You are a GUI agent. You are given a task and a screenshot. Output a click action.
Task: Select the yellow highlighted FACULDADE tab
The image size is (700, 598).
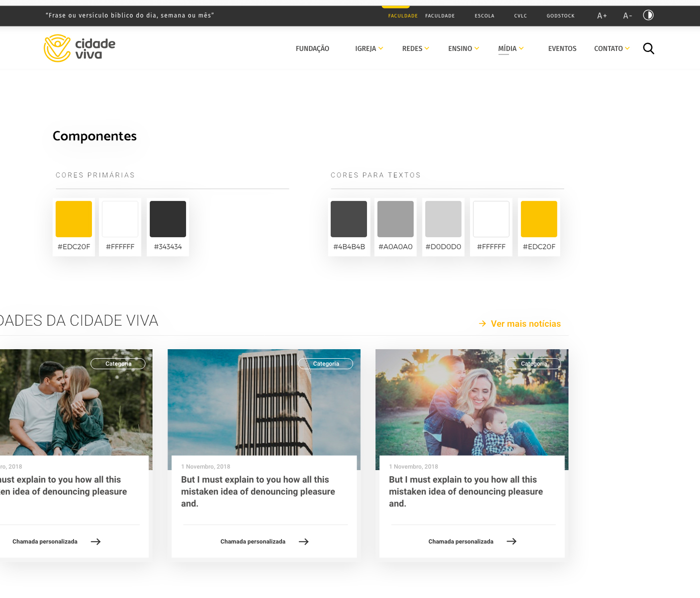click(x=402, y=16)
